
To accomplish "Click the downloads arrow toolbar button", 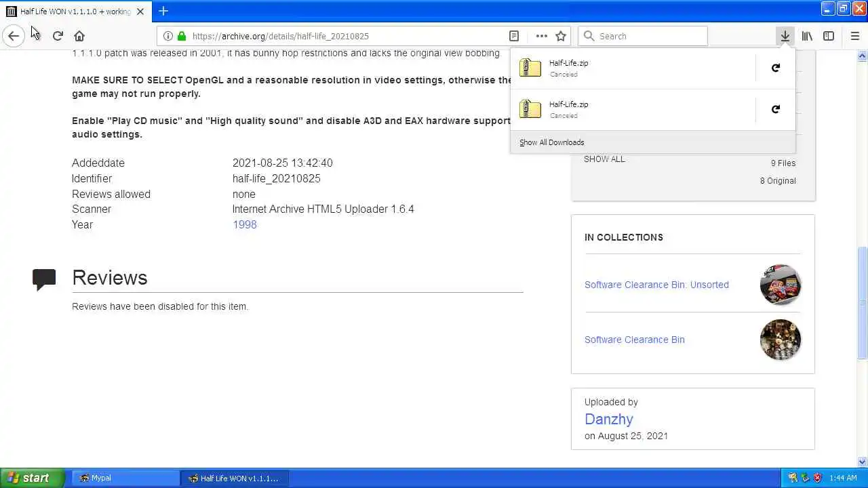I will click(785, 36).
